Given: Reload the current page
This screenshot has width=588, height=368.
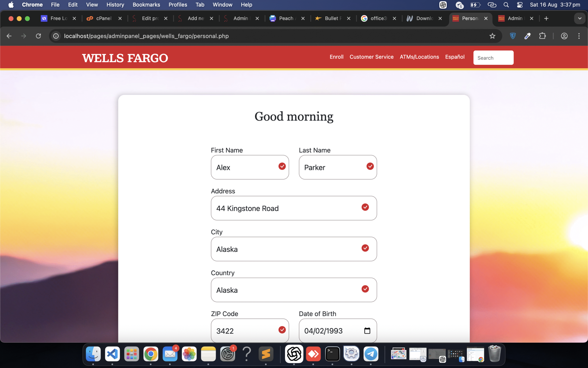Looking at the screenshot, I should point(38,36).
